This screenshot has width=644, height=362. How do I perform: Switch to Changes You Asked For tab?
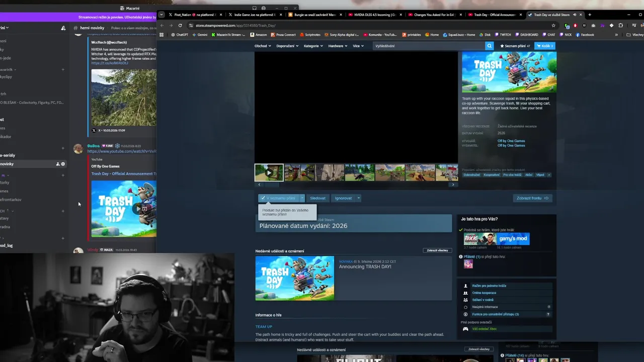[435, 15]
